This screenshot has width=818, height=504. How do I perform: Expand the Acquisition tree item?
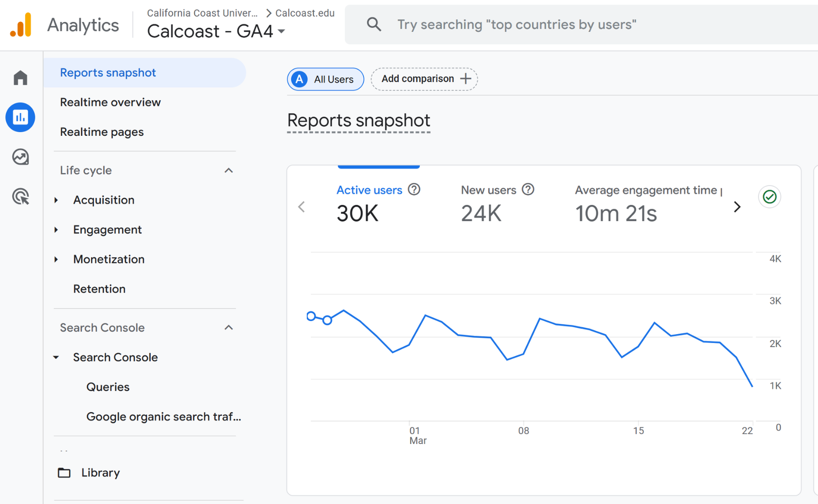pos(56,200)
